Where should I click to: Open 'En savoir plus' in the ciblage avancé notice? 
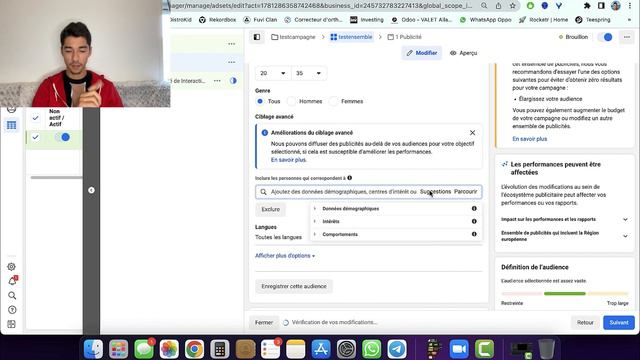(289, 160)
